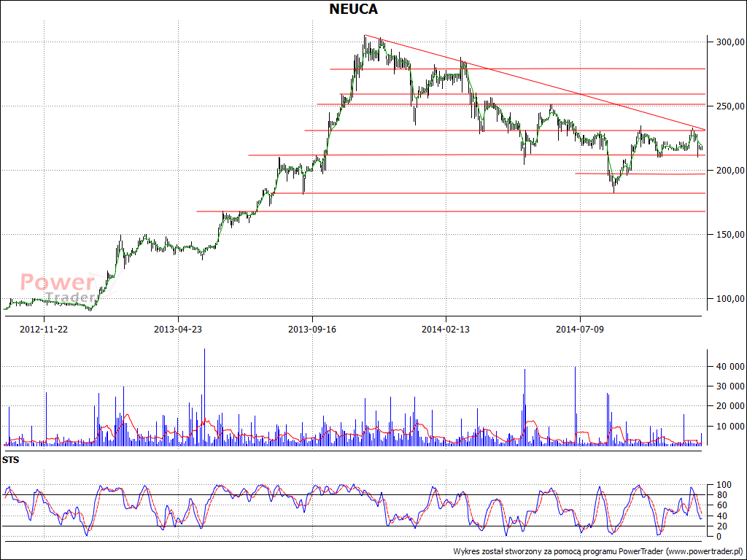Image resolution: width=747 pixels, height=560 pixels.
Task: Click the NEUCA chart title
Action: coord(354,9)
